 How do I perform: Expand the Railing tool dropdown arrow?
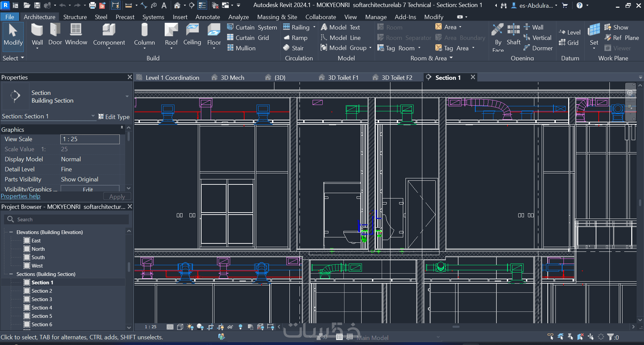coord(314,27)
